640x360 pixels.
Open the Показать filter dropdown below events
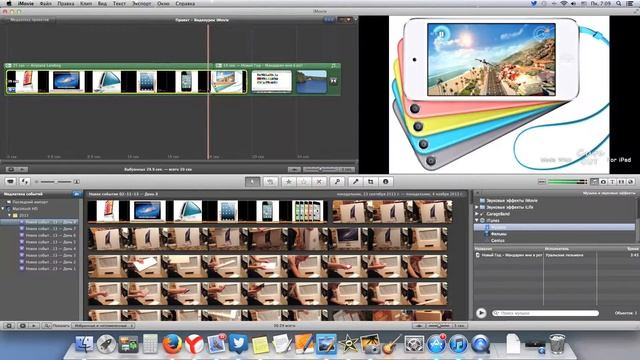pos(103,326)
